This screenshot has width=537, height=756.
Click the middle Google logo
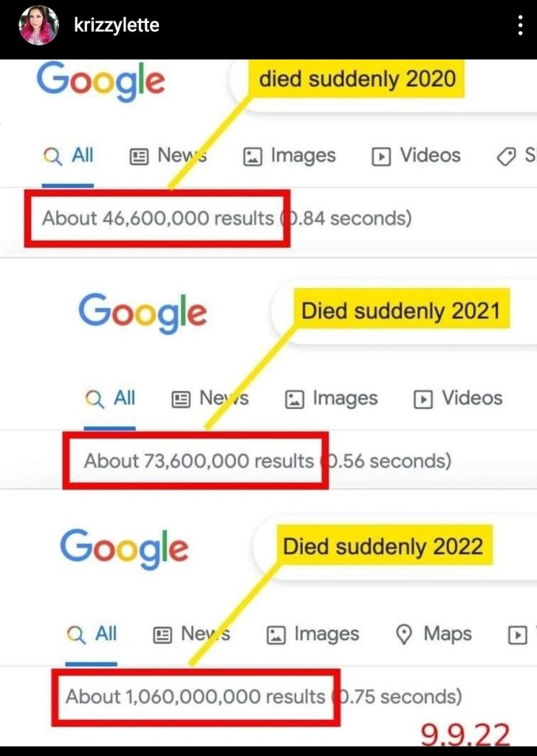(x=143, y=314)
